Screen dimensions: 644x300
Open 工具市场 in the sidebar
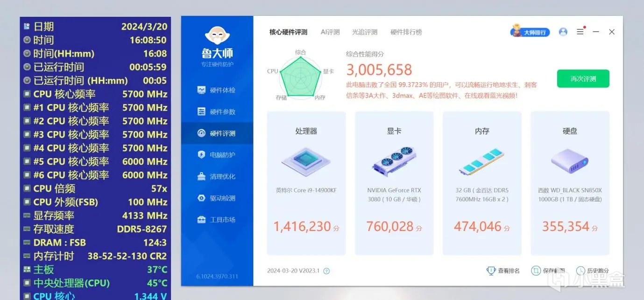point(217,219)
